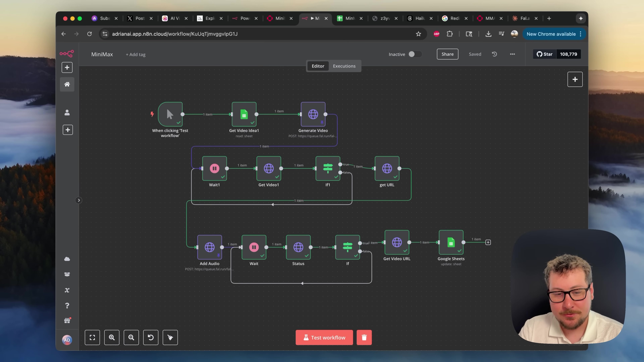644x362 pixels.
Task: Open the help question mark icon
Action: tap(67, 306)
